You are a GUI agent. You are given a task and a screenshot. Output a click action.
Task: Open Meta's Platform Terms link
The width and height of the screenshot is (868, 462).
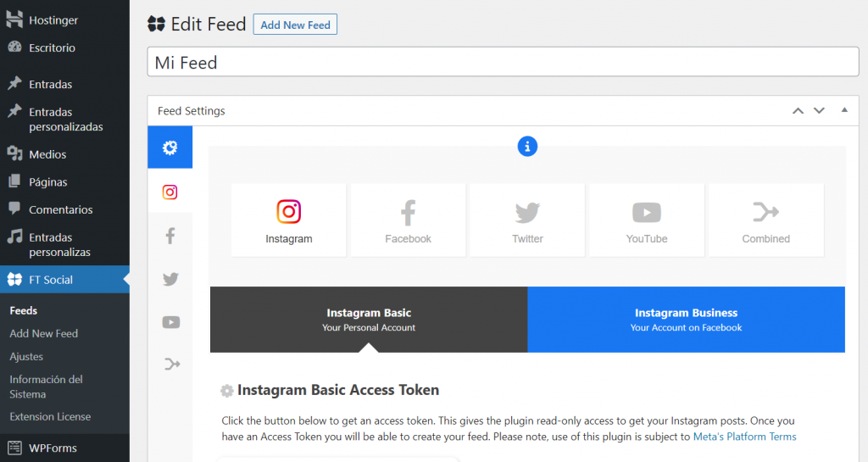(x=744, y=437)
